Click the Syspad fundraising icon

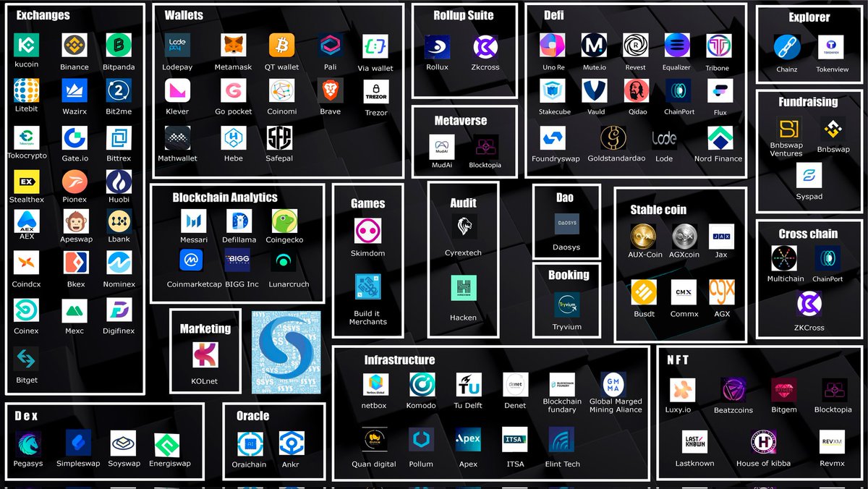(809, 177)
